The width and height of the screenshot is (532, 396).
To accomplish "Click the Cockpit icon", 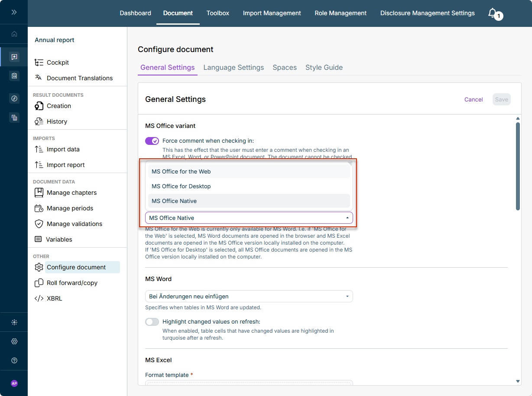I will tap(39, 62).
